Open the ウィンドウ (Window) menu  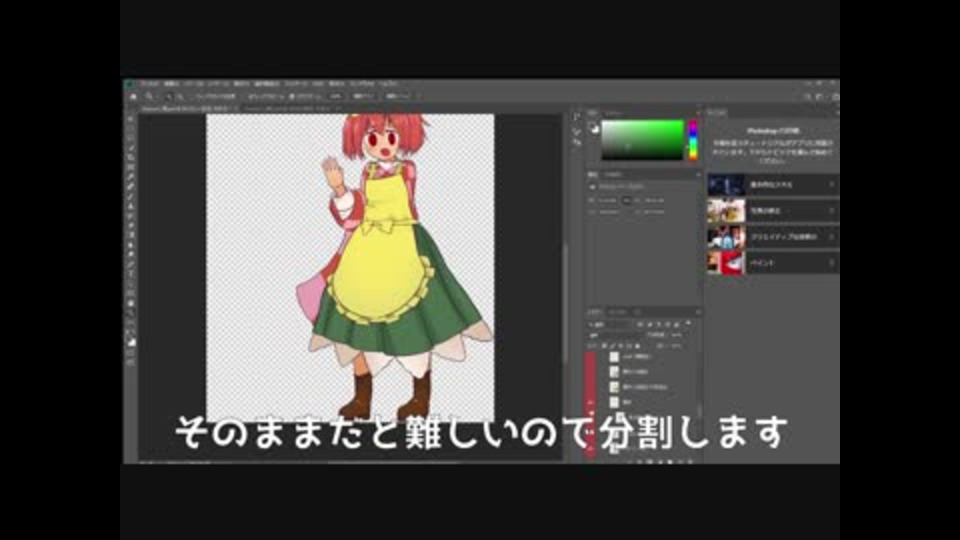point(362,84)
